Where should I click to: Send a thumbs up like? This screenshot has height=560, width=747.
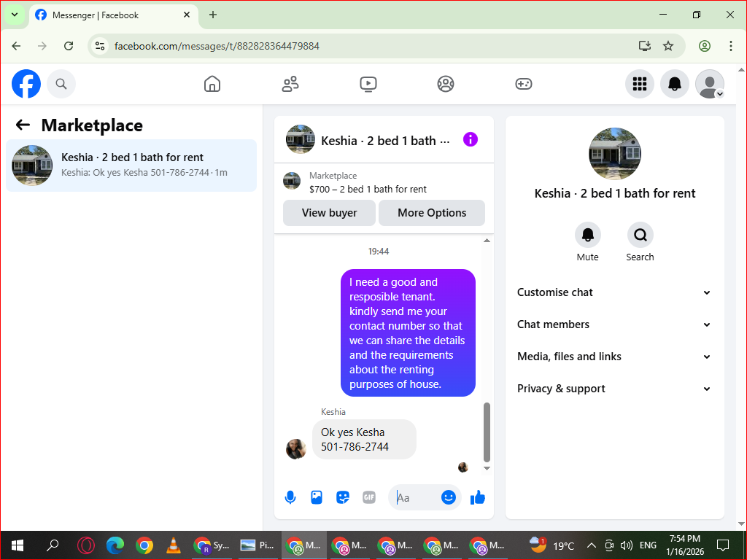click(477, 497)
